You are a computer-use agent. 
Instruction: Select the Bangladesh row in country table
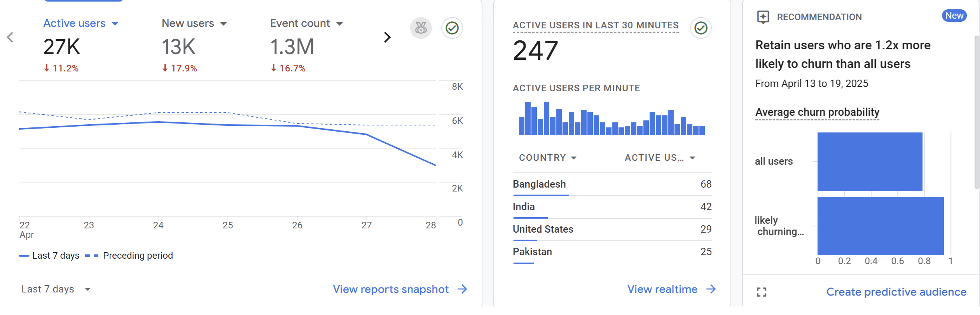pos(612,184)
